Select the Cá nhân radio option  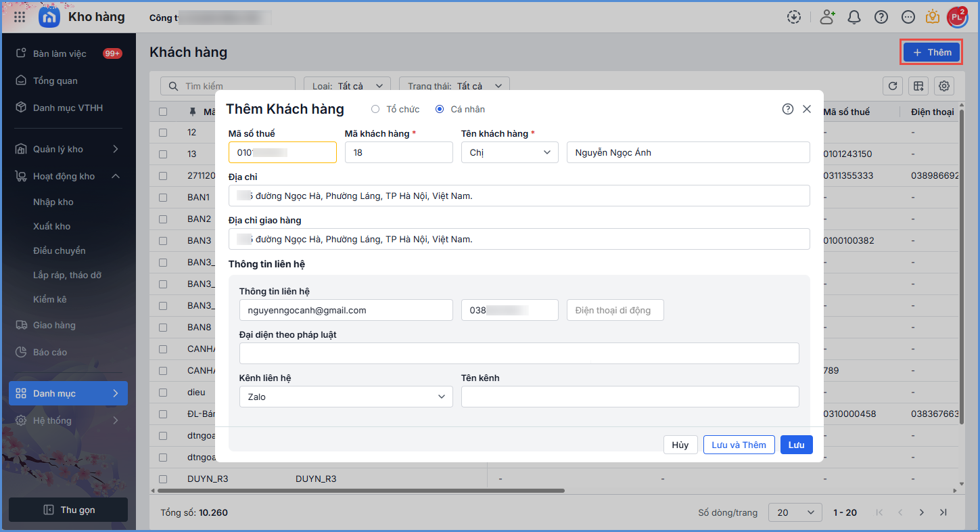tap(440, 109)
